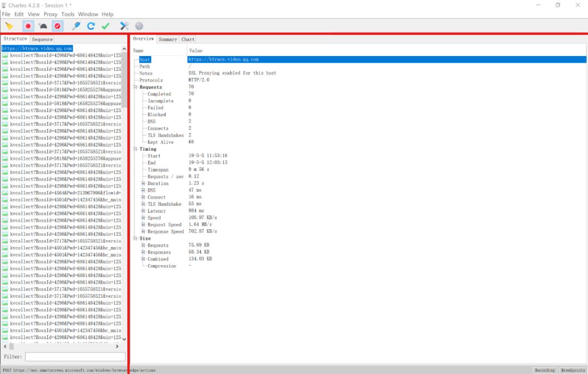Screen dimensions: 588x374
Task: Clear the session with the broom icon
Action: [9, 26]
